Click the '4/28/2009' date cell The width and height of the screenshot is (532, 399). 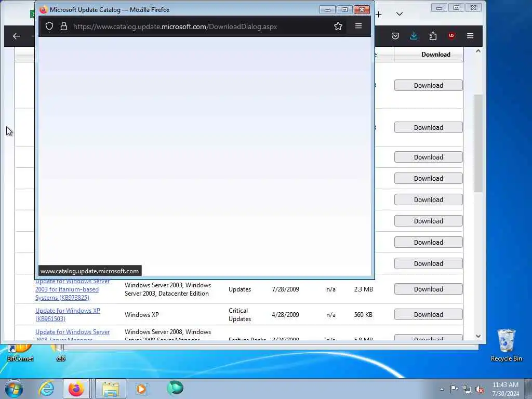point(285,314)
